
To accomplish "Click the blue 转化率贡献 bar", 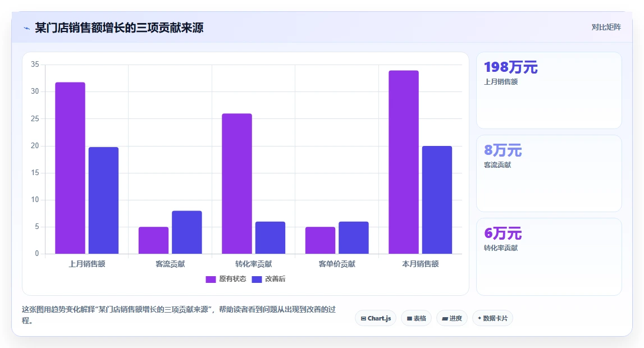I will [x=270, y=237].
